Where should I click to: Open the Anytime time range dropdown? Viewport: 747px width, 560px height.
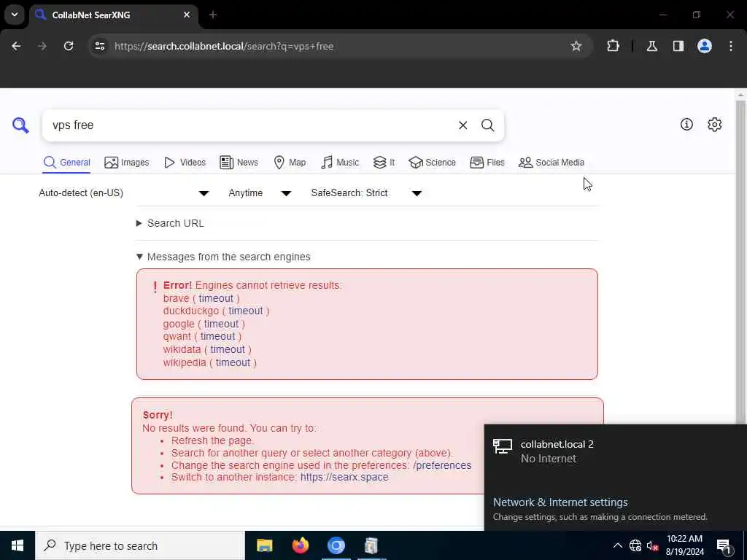pyautogui.click(x=260, y=192)
